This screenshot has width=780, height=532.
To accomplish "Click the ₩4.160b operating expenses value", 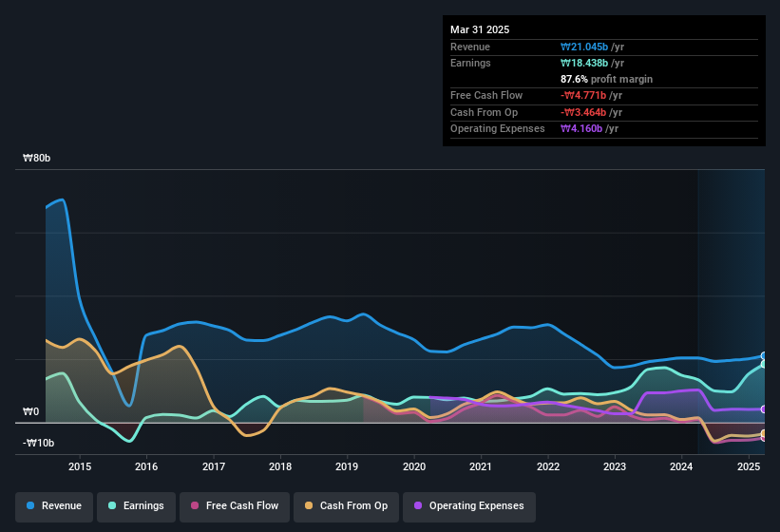I will [x=581, y=129].
